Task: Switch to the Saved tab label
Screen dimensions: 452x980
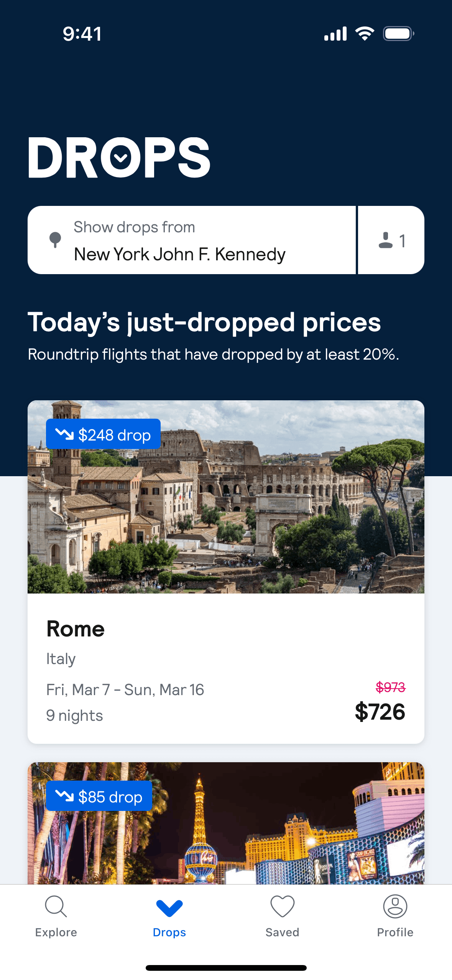Action: (x=282, y=932)
